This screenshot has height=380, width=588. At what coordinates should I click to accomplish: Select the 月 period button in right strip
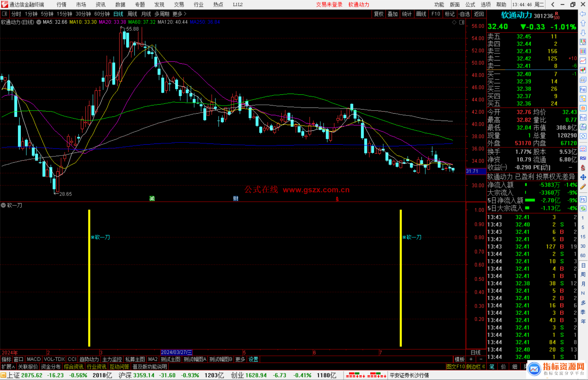pos(583,284)
